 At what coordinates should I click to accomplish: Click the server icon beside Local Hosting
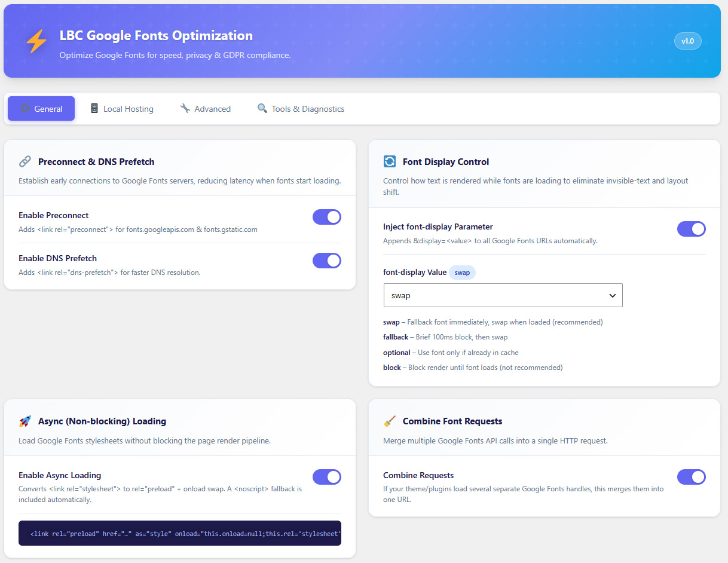pos(94,109)
